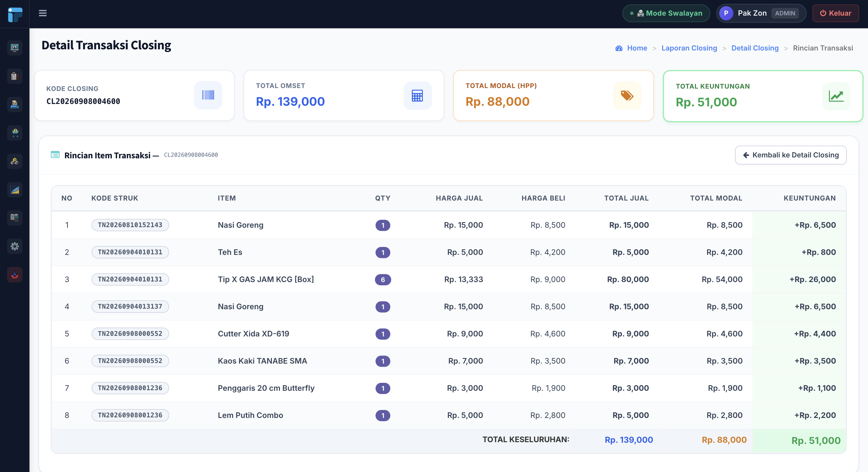Open the gear settings sidebar icon
Image resolution: width=868 pixels, height=472 pixels.
coord(14,246)
